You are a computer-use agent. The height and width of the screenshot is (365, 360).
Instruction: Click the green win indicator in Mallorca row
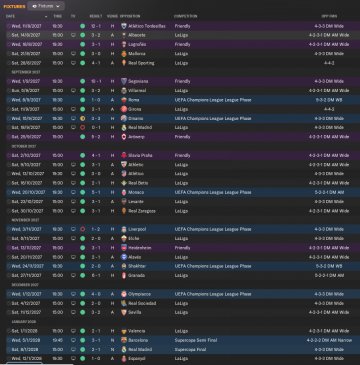click(x=82, y=54)
